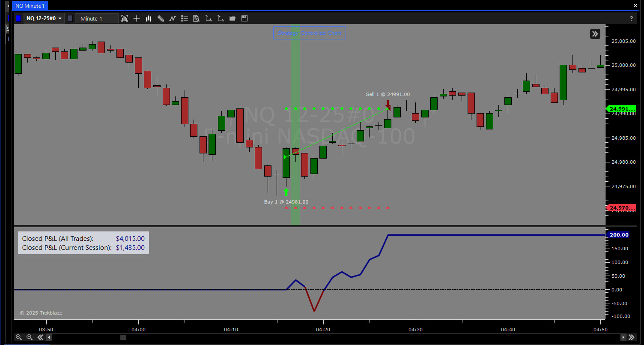Click the help question mark button

pyautogui.click(x=631, y=18)
